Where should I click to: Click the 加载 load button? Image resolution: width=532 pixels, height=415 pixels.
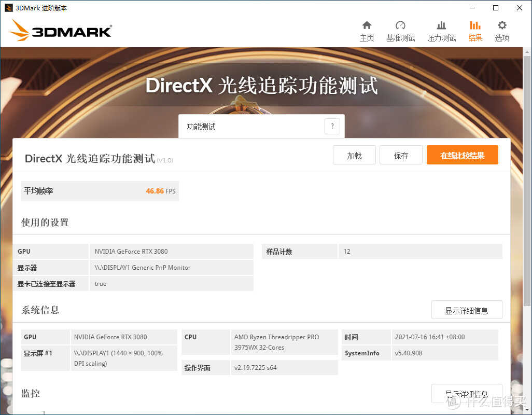tap(354, 155)
